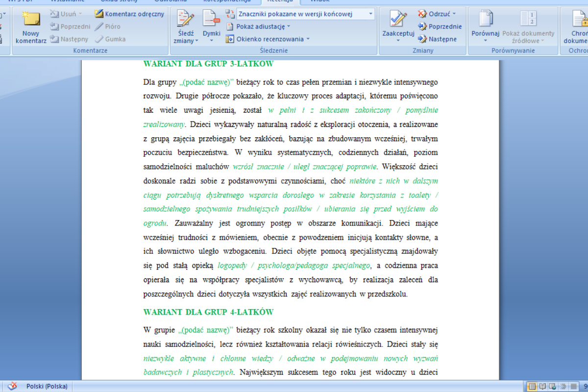Click Odrzuć to reject change
Viewport: 588px width, 392px height.
coord(437,14)
